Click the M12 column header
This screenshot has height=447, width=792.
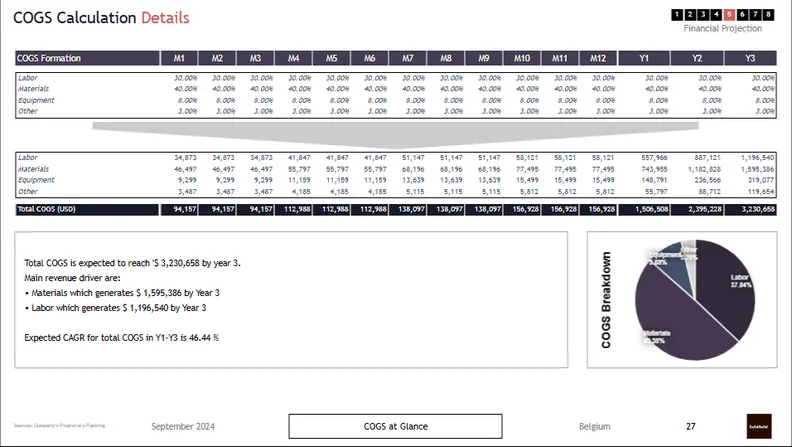pyautogui.click(x=598, y=58)
